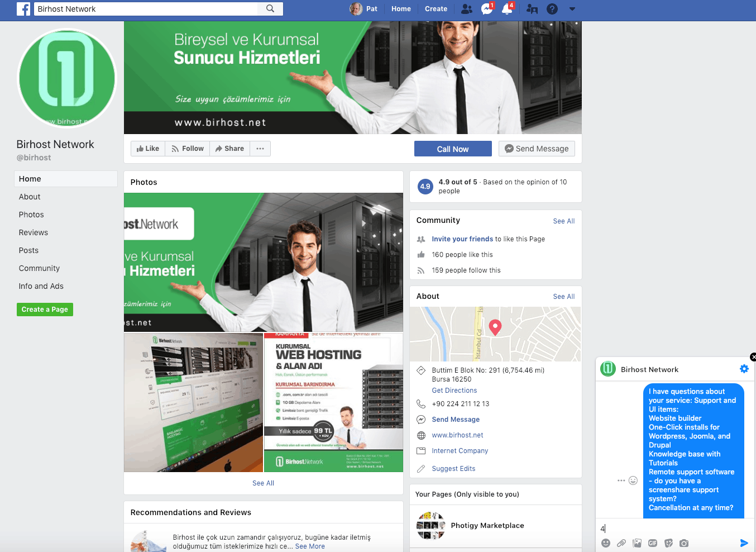The width and height of the screenshot is (756, 552).
Task: Attach a file with paperclip icon
Action: (621, 543)
